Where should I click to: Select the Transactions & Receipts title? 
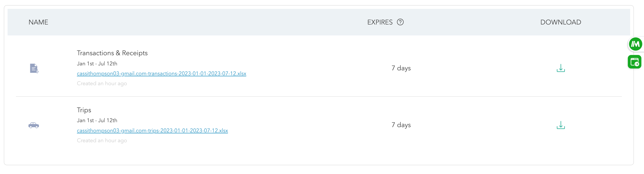coord(112,53)
